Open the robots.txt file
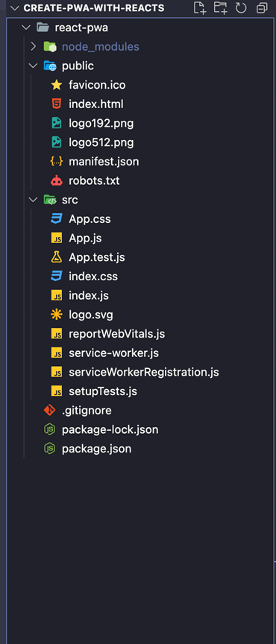 click(94, 180)
